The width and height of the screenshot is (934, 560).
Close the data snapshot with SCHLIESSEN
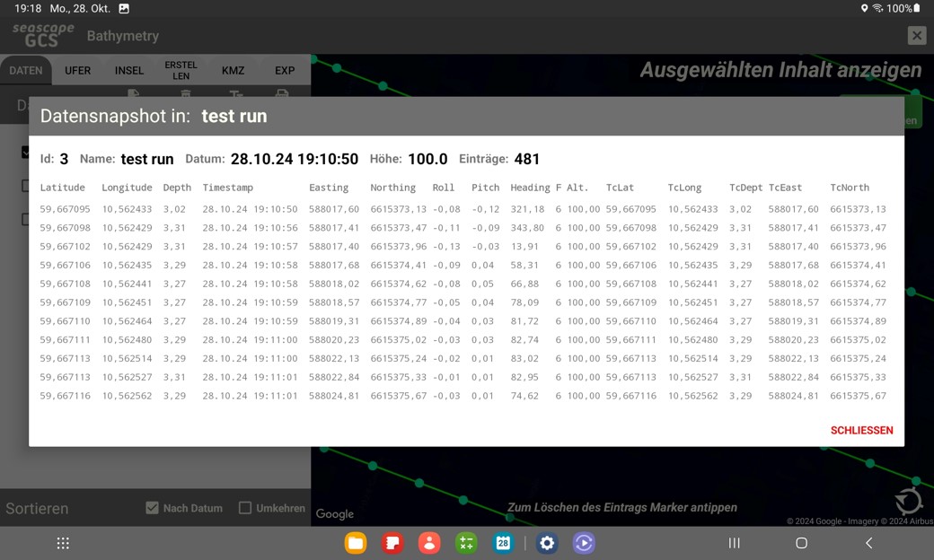coord(861,430)
